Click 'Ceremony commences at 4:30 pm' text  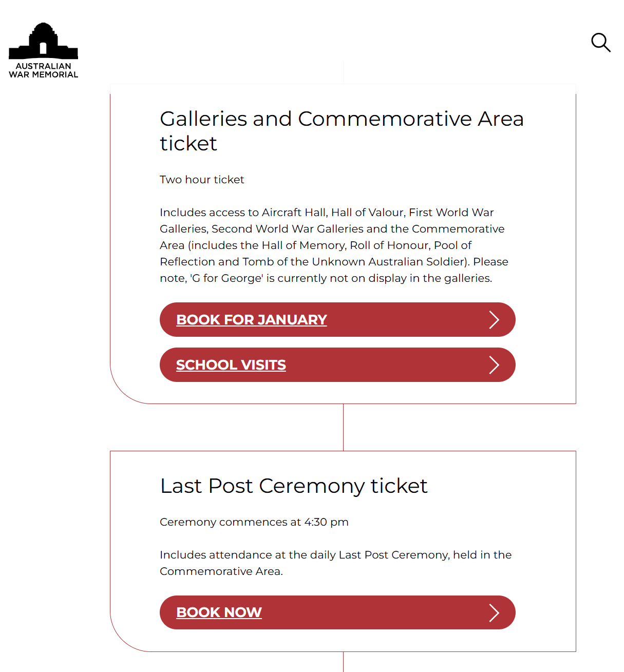pos(254,522)
